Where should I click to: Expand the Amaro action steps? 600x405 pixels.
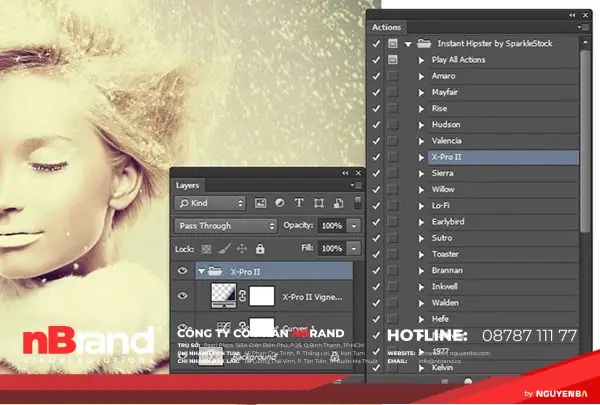421,76
